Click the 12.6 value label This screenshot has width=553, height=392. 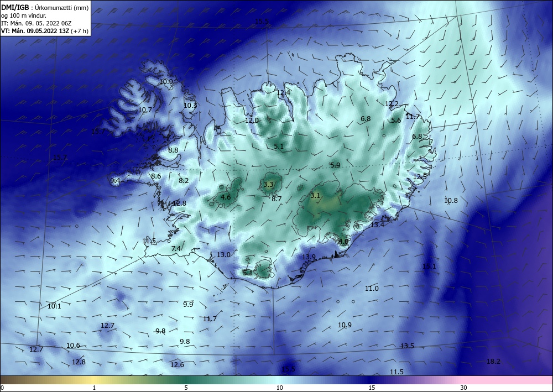pyautogui.click(x=177, y=364)
